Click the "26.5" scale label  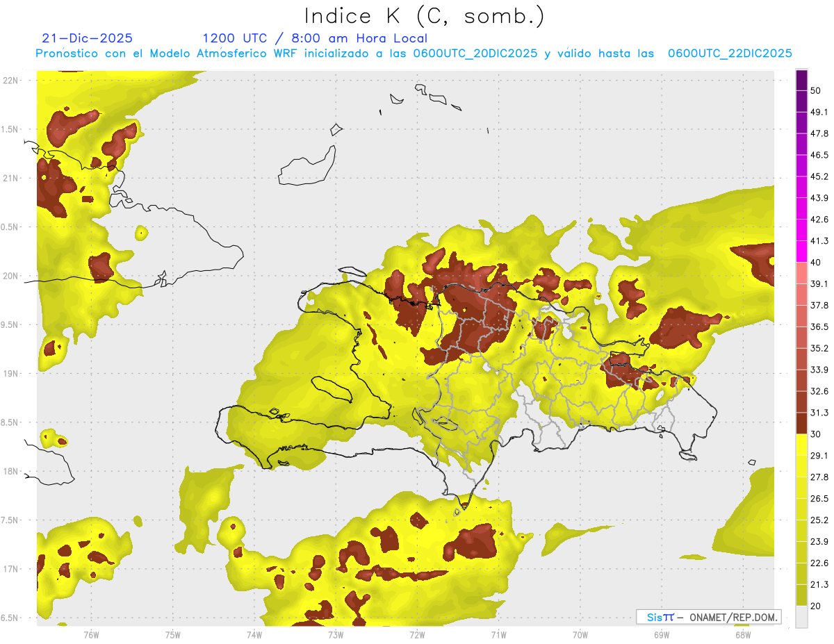819,499
